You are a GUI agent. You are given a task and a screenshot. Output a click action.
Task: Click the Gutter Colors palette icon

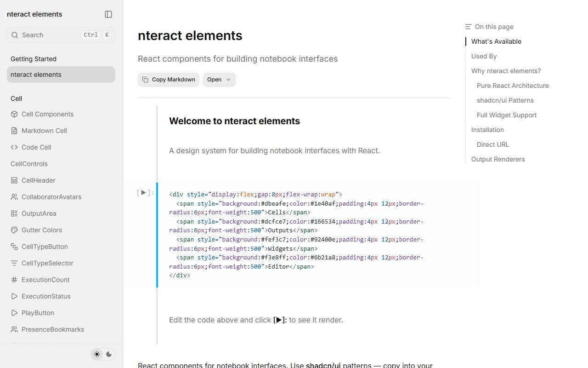[x=14, y=230]
